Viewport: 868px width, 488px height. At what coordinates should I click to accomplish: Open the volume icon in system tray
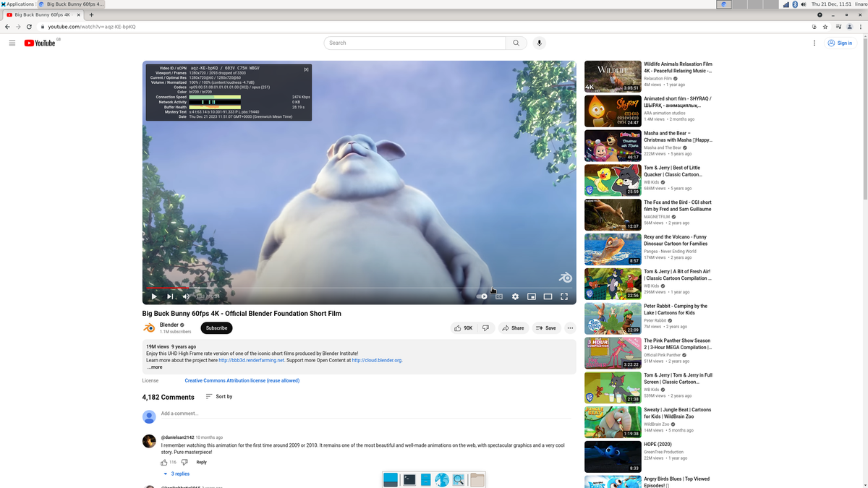pyautogui.click(x=804, y=4)
